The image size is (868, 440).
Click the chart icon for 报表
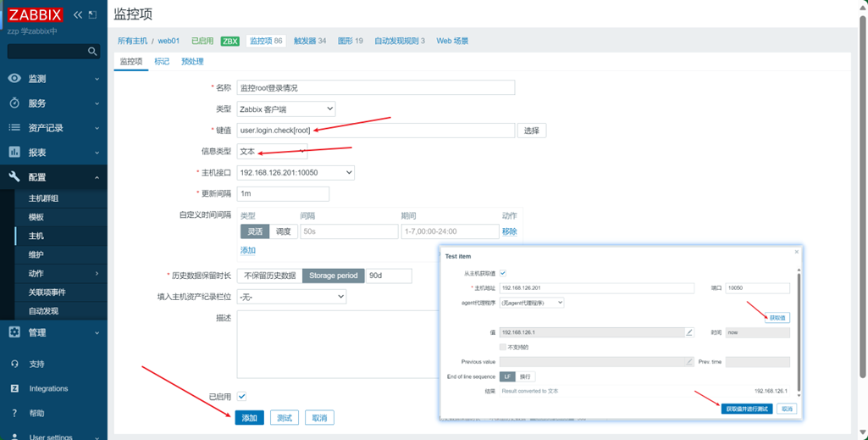coord(14,153)
